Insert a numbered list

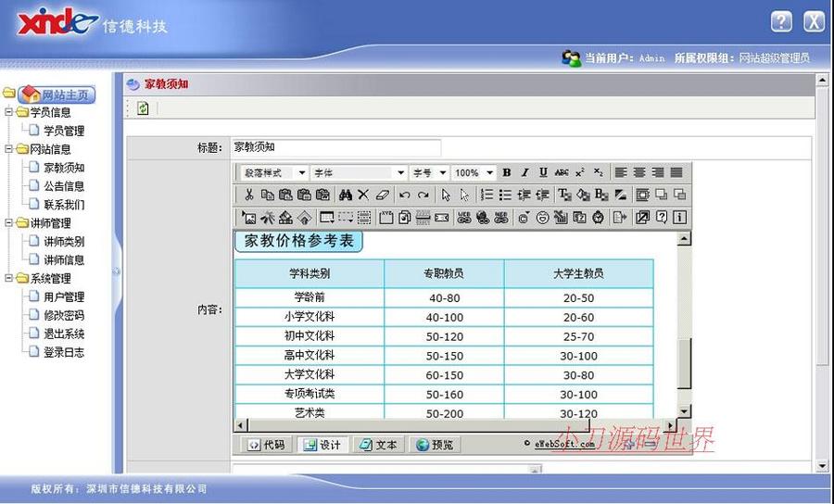486,195
